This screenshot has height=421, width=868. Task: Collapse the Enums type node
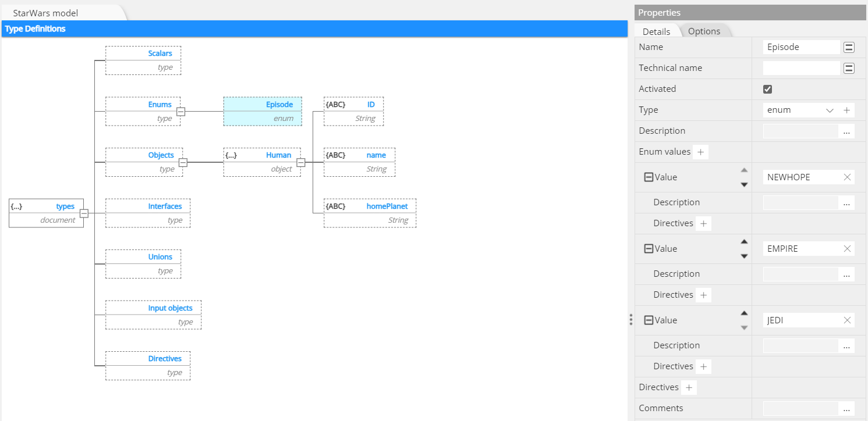(x=180, y=112)
